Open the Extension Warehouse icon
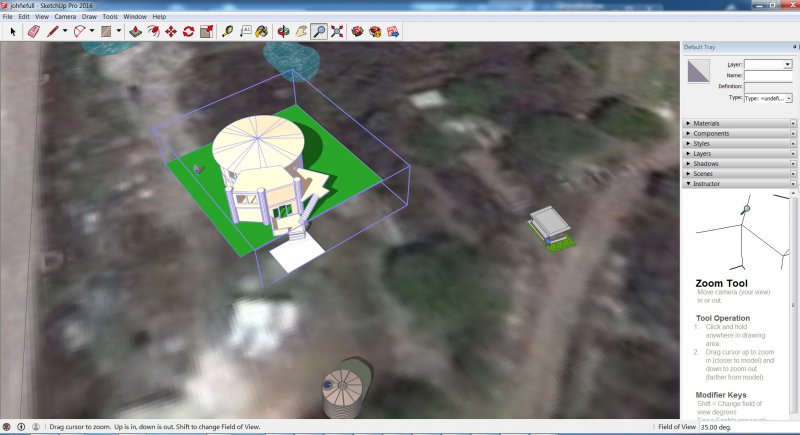Screen dimensions: 800x435 point(375,32)
